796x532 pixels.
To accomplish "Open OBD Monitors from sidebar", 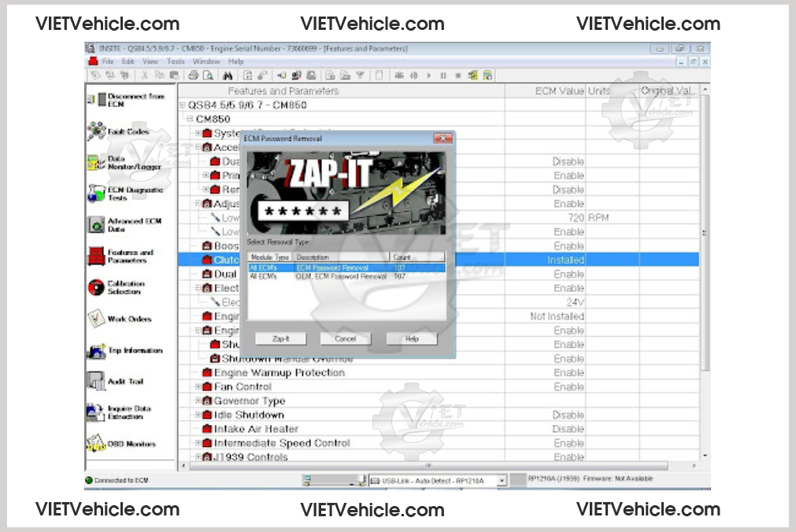I will (96, 444).
